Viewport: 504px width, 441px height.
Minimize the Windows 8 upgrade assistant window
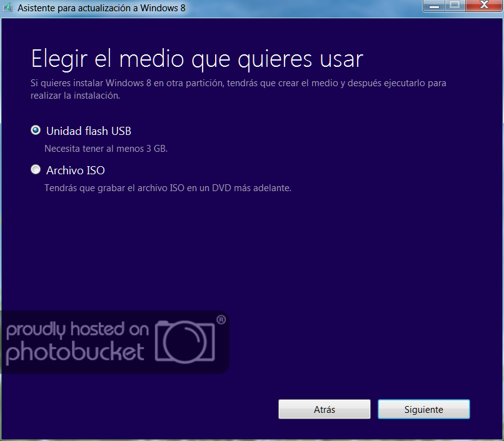pos(434,5)
